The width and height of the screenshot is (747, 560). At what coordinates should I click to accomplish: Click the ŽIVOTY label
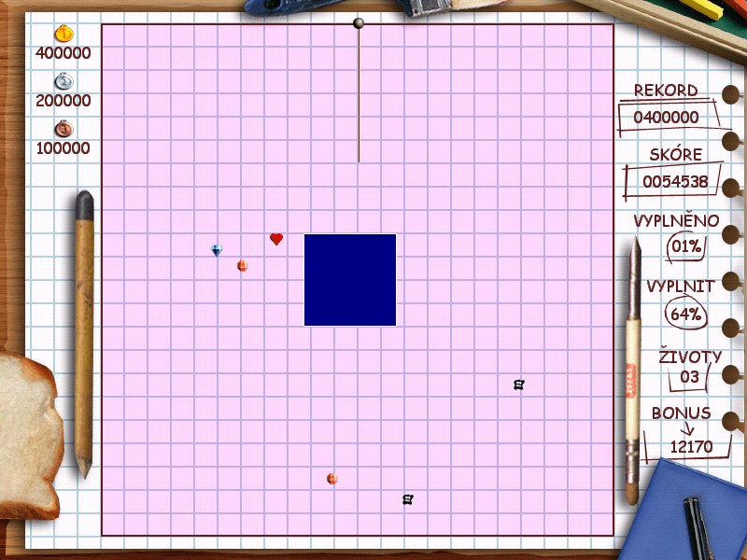point(690,357)
